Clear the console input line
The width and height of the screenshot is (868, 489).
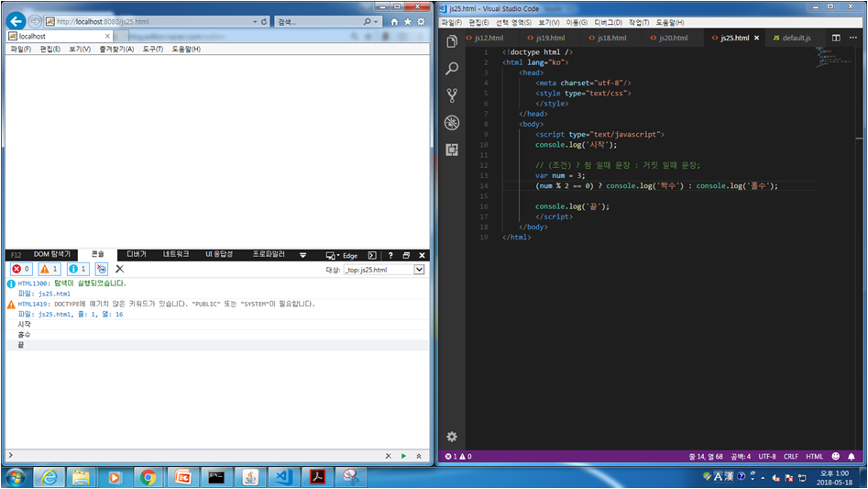click(x=388, y=456)
